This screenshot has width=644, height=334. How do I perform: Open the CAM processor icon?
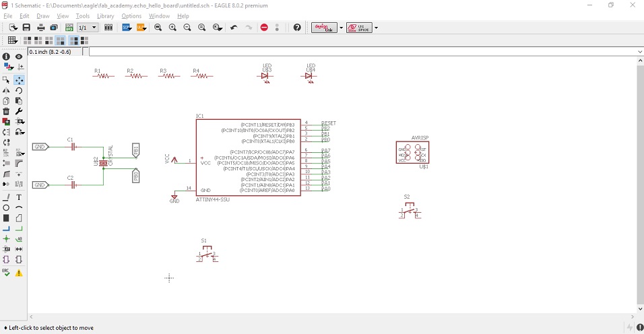tap(53, 28)
